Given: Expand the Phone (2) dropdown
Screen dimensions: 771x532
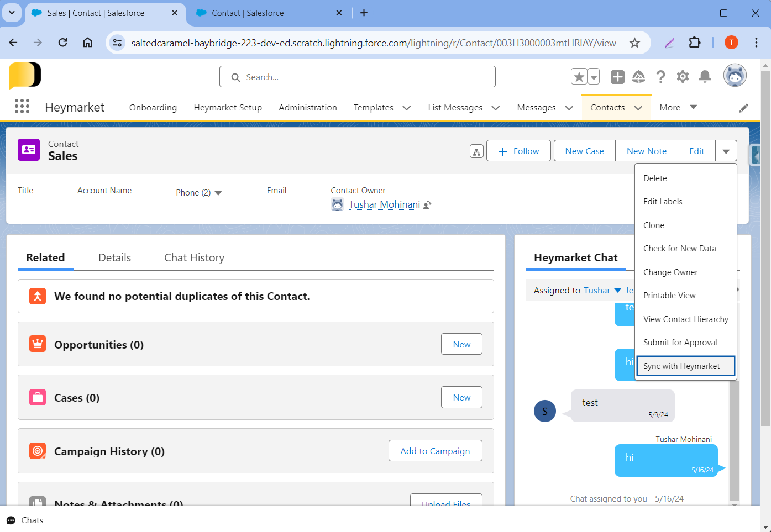Looking at the screenshot, I should tap(218, 193).
